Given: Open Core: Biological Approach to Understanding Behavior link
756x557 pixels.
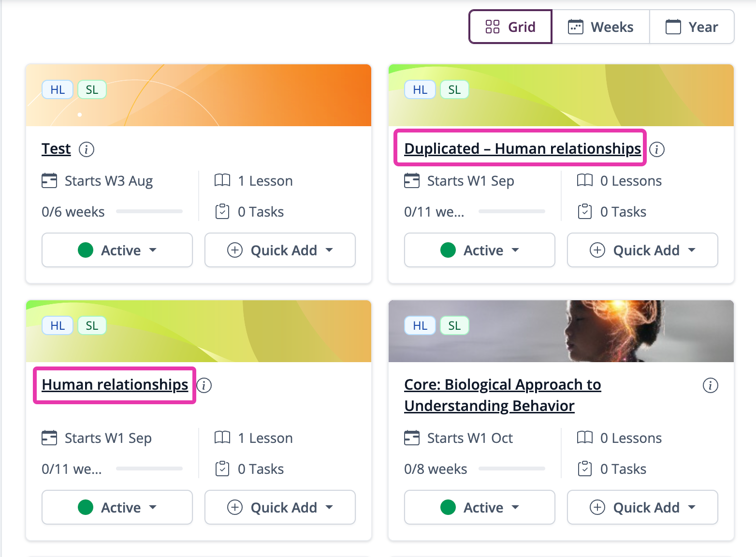Looking at the screenshot, I should pos(503,395).
